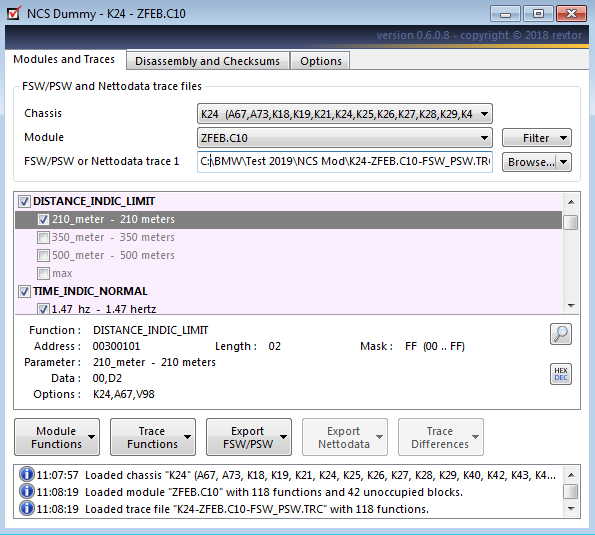Viewport: 595px width, 535px height.
Task: Click the function list scrollbar down arrow
Action: [x=571, y=305]
